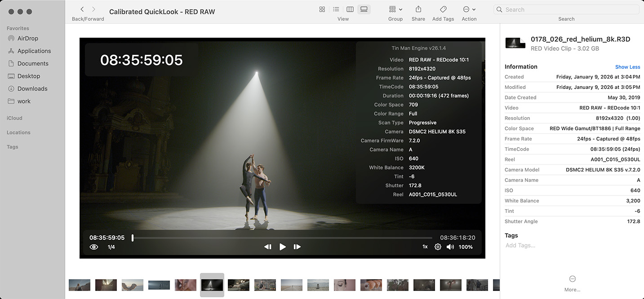Click Show Less in Information panel
The image size is (644, 299).
[627, 67]
